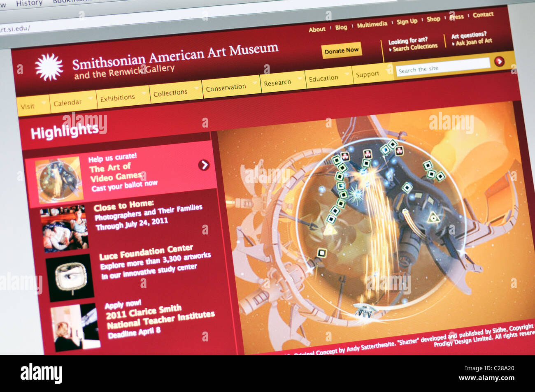Click the red search go button
Screen dimensions: 535x392
point(499,62)
